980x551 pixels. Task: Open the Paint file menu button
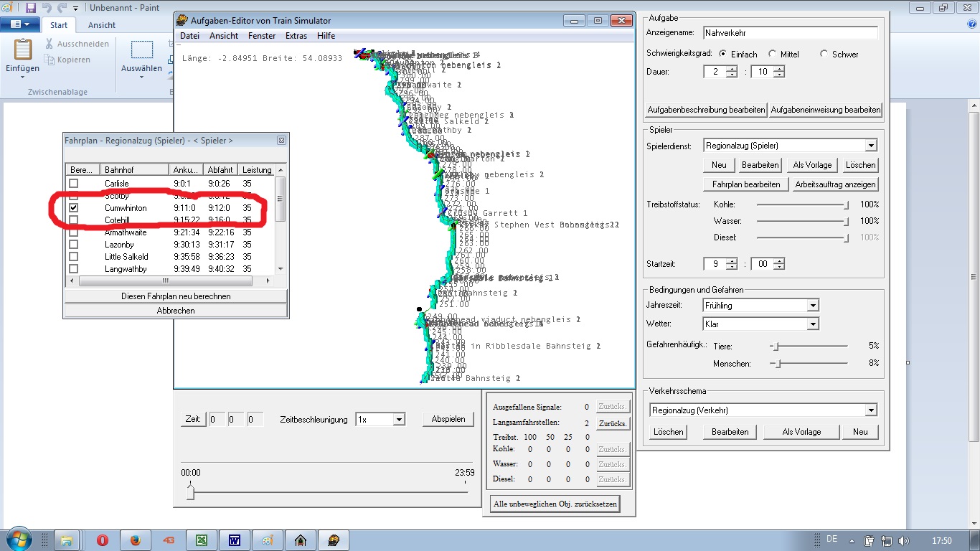click(20, 24)
